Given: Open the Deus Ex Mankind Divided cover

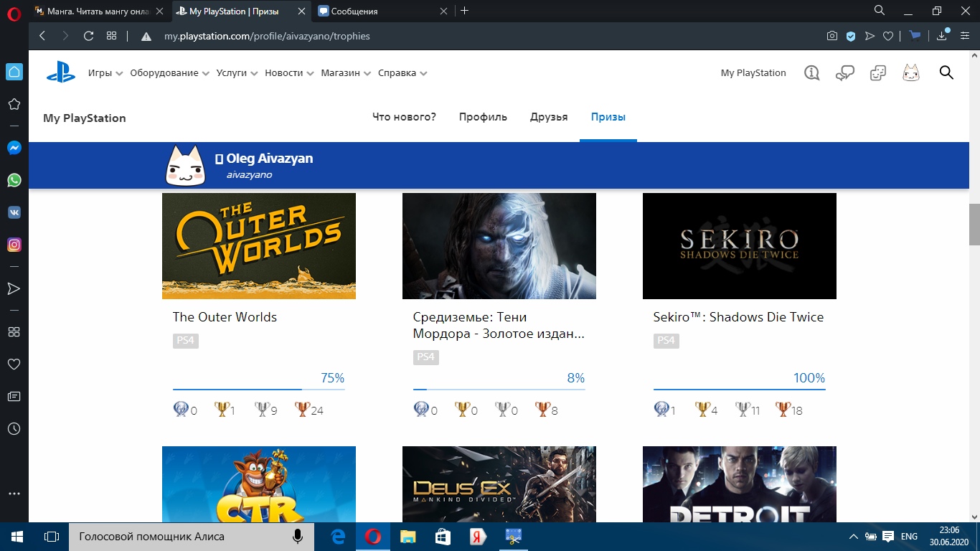Looking at the screenshot, I should coord(499,484).
